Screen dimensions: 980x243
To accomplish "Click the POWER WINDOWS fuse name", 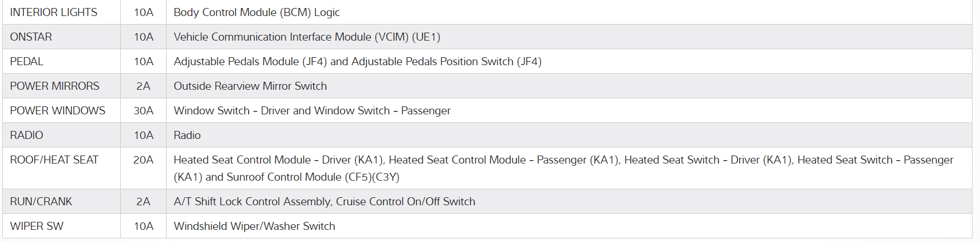I will pyautogui.click(x=58, y=110).
